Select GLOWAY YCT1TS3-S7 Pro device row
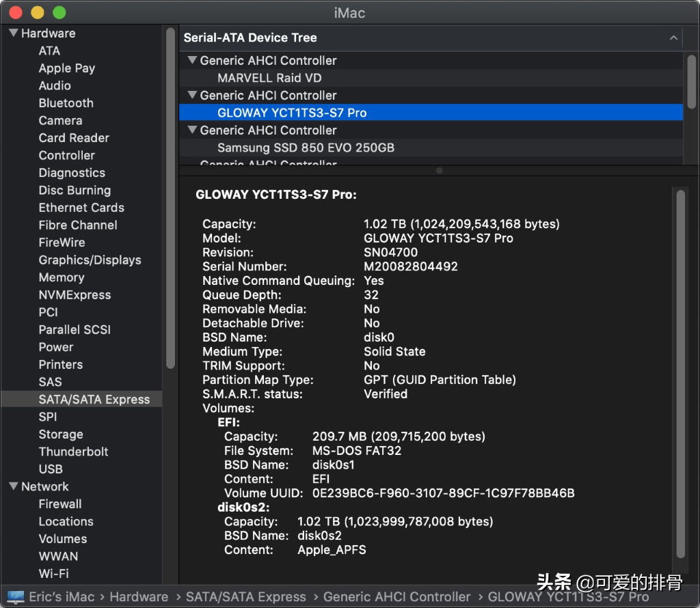This screenshot has height=608, width=700. [x=292, y=113]
